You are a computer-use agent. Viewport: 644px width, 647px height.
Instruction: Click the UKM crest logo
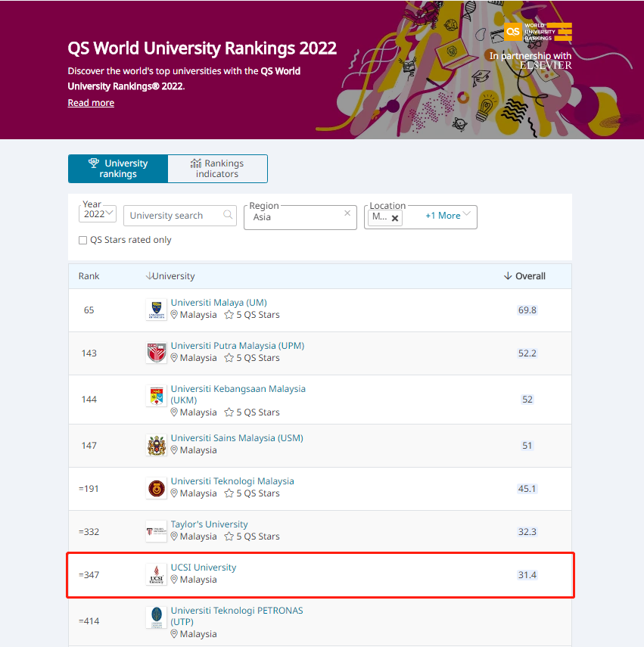pos(157,396)
